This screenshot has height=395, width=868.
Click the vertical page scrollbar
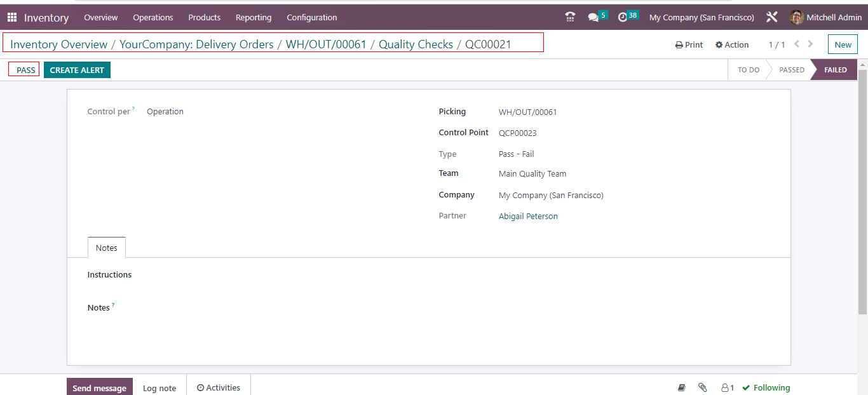[862, 191]
